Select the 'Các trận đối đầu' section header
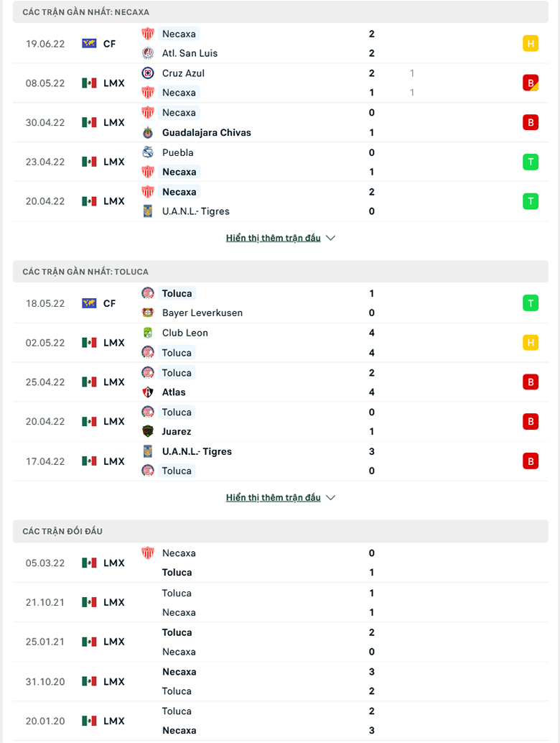The image size is (560, 743). [x=281, y=531]
